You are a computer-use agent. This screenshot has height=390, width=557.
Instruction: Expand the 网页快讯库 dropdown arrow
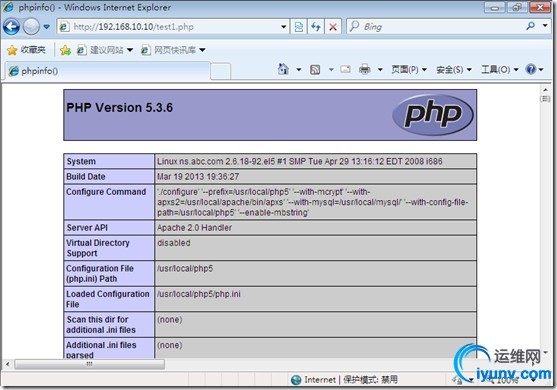coord(202,50)
